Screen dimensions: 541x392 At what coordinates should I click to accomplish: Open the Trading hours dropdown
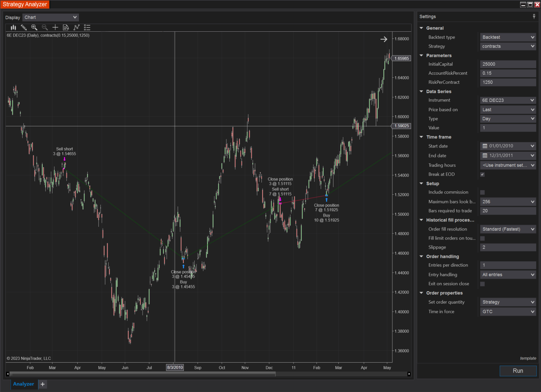(508, 165)
